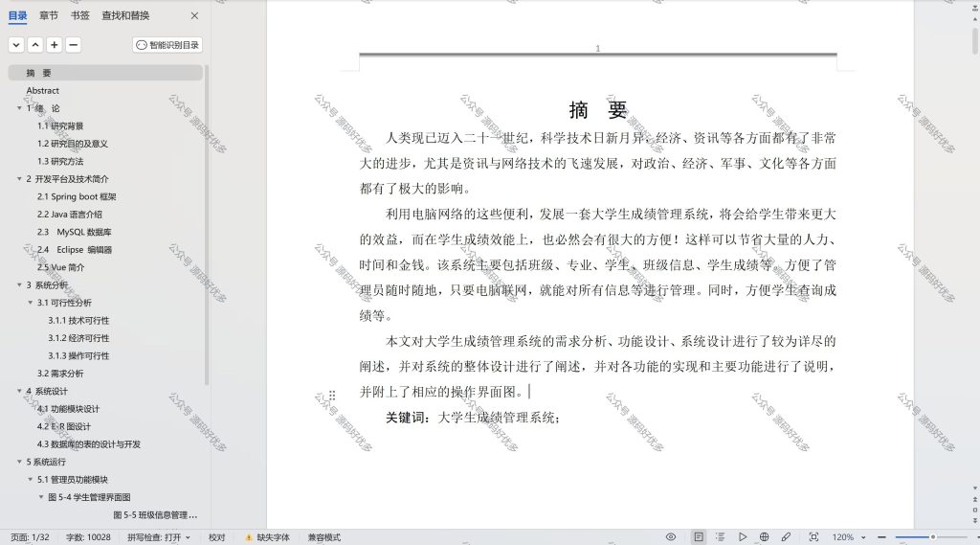
Task: Click the 摘 要 title in the document
Action: (597, 110)
